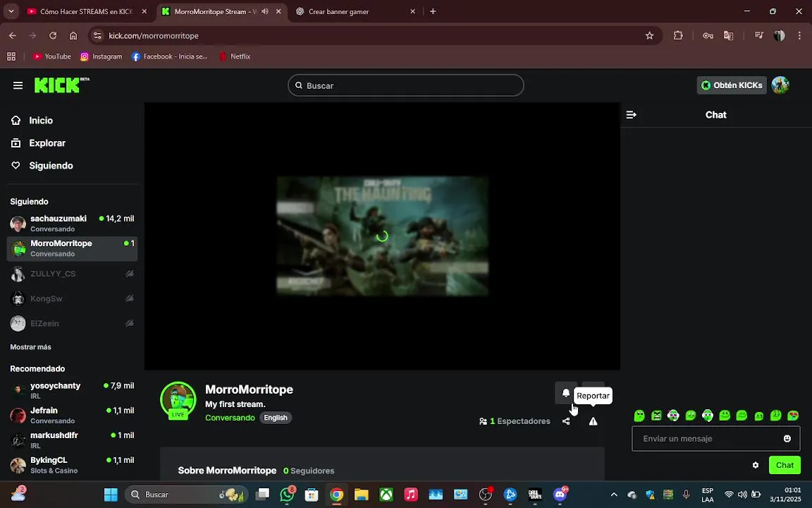The image size is (812, 508).
Task: Open chat settings gear
Action: [756, 465]
